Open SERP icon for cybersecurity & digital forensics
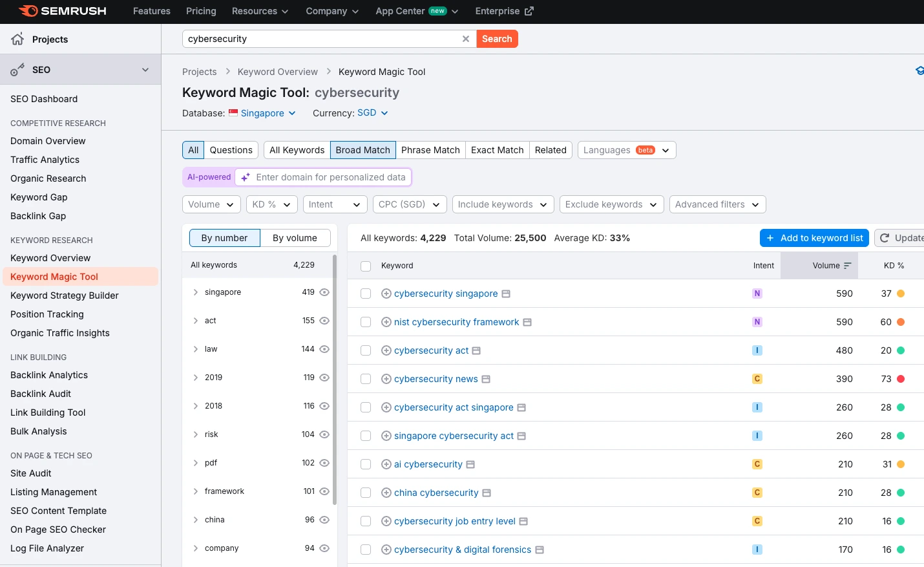Screen dimensions: 924x567 [x=540, y=550]
